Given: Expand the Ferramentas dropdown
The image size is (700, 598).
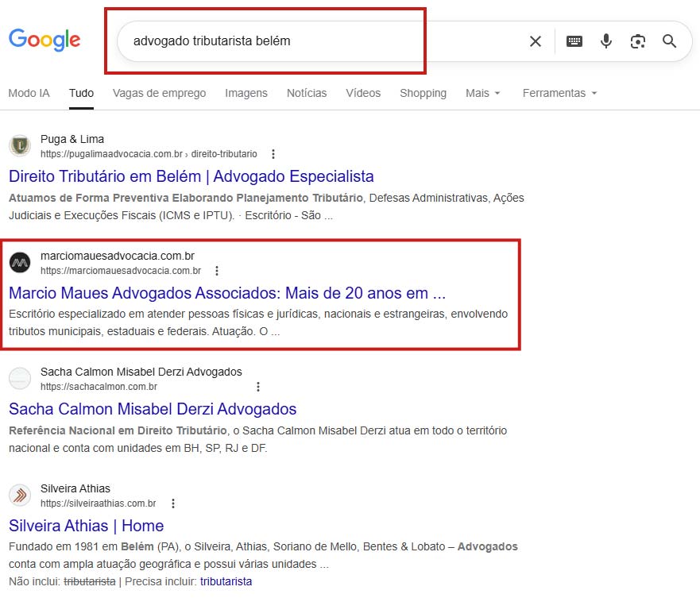Looking at the screenshot, I should pos(560,93).
